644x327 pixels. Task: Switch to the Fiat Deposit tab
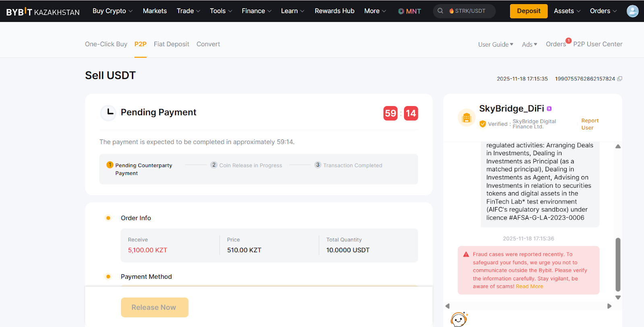[171, 44]
